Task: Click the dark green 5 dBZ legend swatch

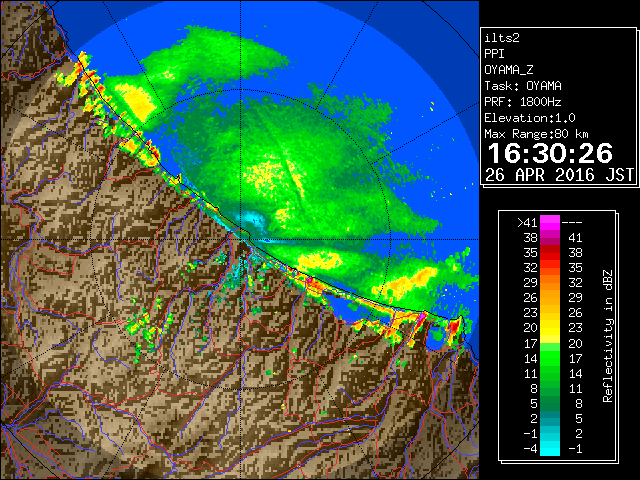Action: point(550,403)
